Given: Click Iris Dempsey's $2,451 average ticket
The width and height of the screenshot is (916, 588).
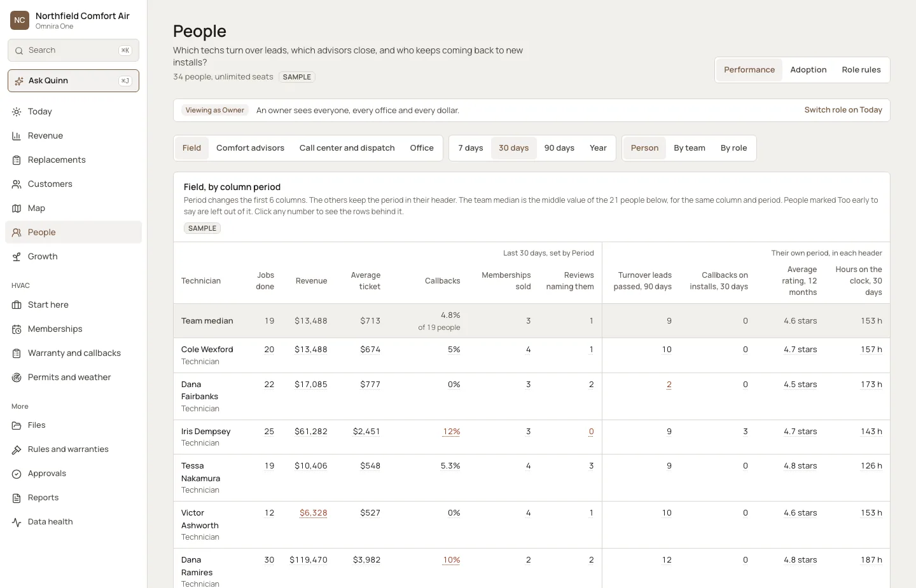Looking at the screenshot, I should pos(366,432).
